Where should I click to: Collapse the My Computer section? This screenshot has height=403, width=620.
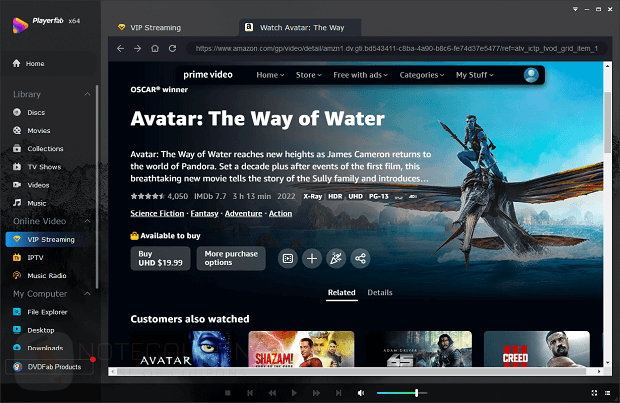pos(87,294)
